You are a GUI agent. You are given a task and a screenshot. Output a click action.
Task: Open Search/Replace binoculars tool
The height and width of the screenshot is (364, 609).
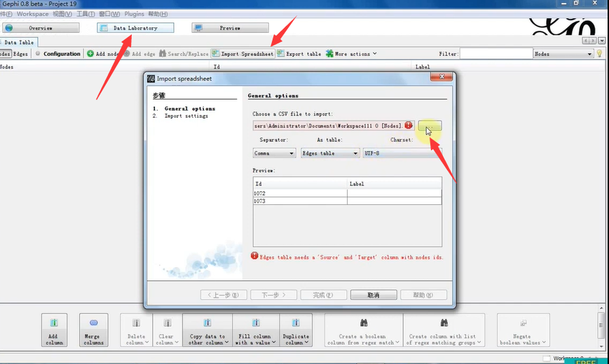click(x=163, y=54)
